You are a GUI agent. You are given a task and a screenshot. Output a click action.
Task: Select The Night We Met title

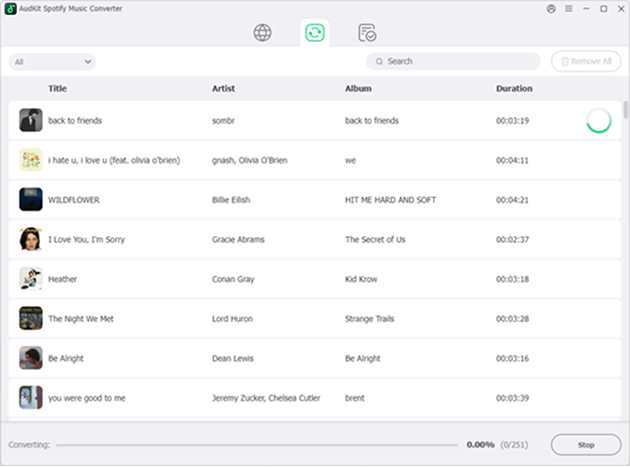pos(81,319)
